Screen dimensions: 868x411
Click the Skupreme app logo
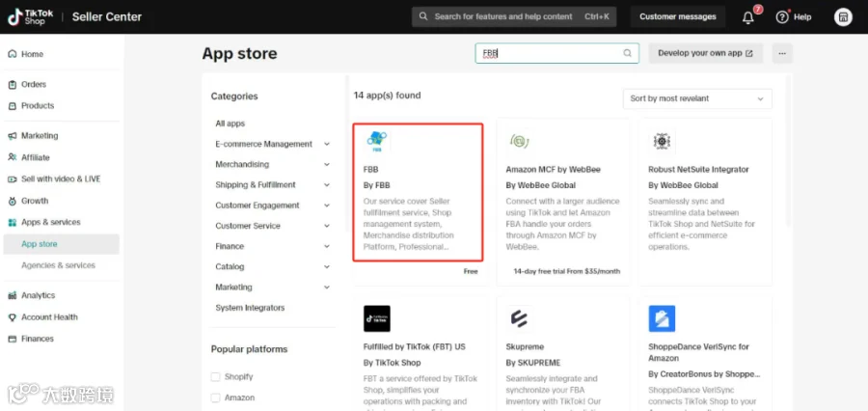click(x=519, y=318)
